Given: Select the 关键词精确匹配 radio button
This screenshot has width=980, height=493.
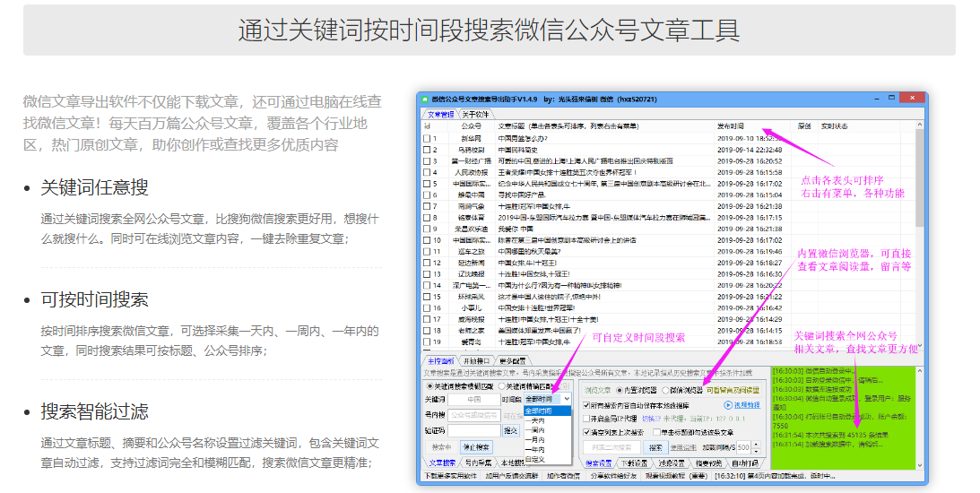Looking at the screenshot, I should tap(501, 386).
